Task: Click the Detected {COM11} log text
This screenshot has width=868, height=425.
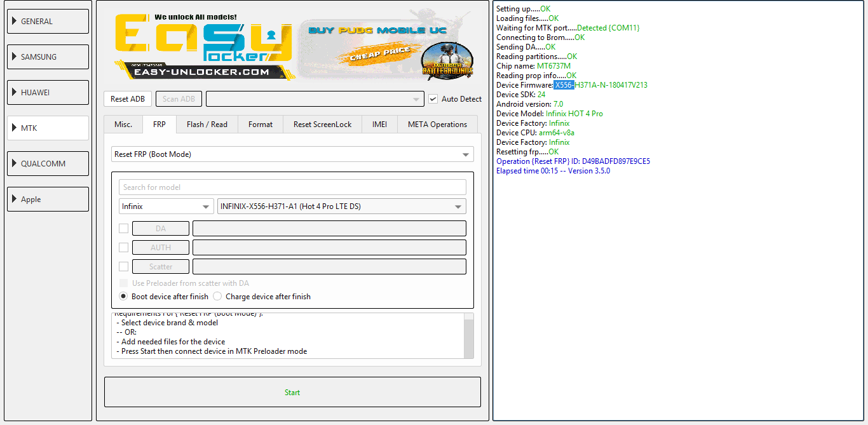Action: (608, 28)
